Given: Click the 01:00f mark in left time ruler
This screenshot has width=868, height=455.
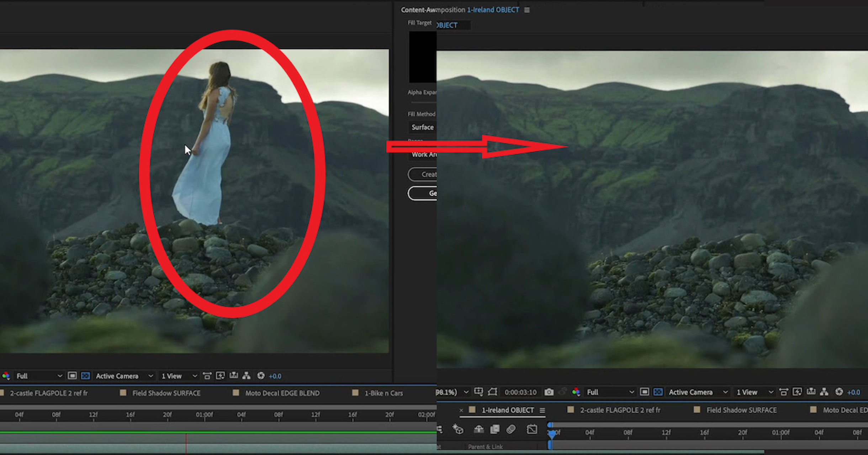Looking at the screenshot, I should tap(204, 415).
